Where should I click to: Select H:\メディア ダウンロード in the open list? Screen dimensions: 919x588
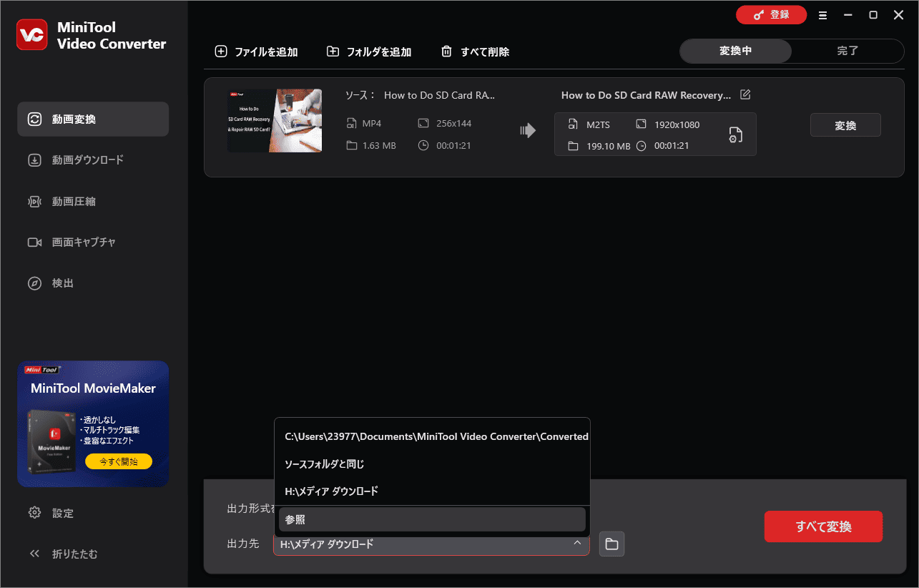[432, 491]
